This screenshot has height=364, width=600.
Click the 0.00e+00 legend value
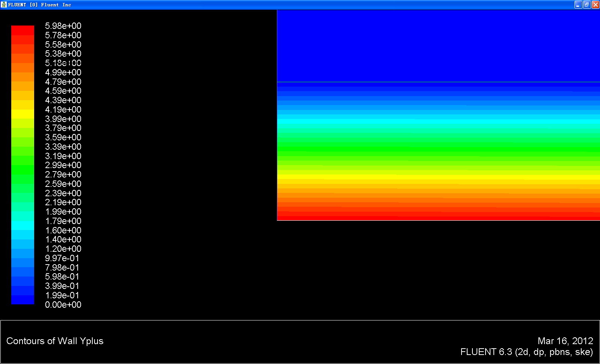click(63, 305)
